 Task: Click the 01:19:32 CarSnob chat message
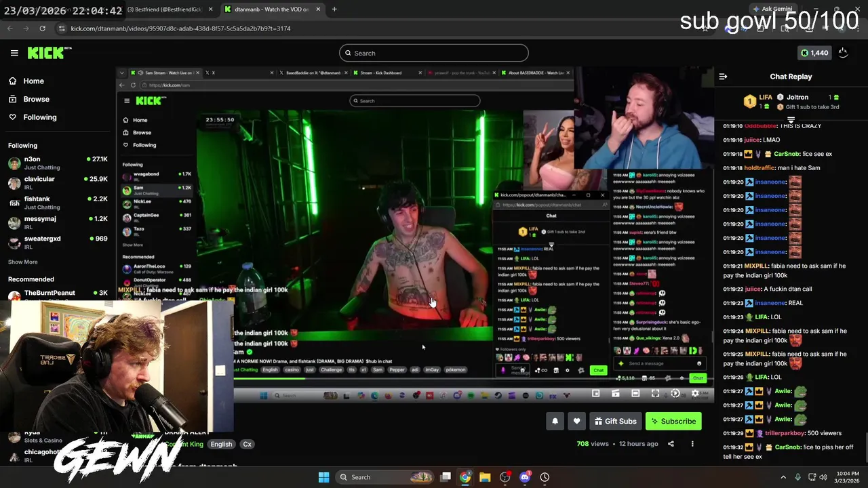point(788,451)
